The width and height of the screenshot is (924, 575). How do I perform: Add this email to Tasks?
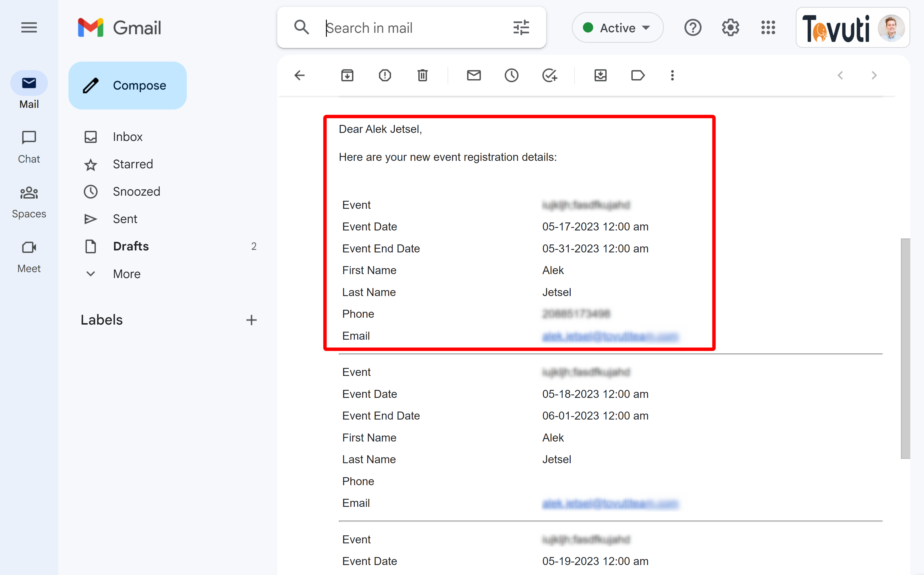550,75
